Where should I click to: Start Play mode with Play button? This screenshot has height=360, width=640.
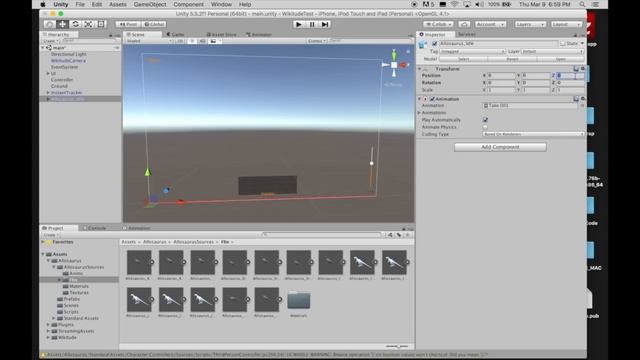point(298,24)
